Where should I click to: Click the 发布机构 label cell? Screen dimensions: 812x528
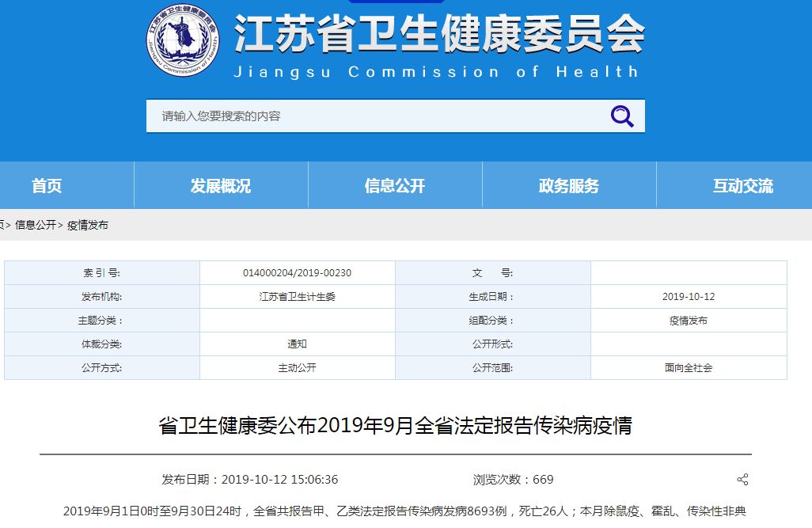point(102,296)
